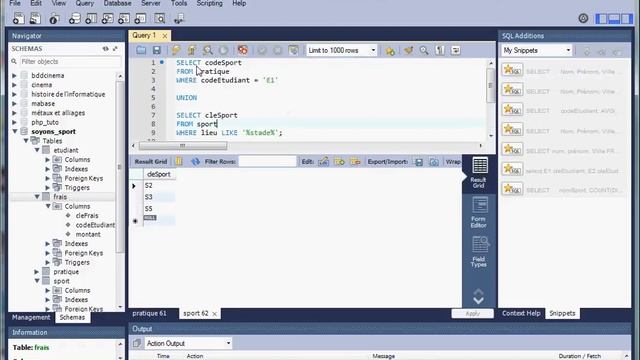Switch to the Management tab
Viewport: 640px width, 360px height.
31,317
